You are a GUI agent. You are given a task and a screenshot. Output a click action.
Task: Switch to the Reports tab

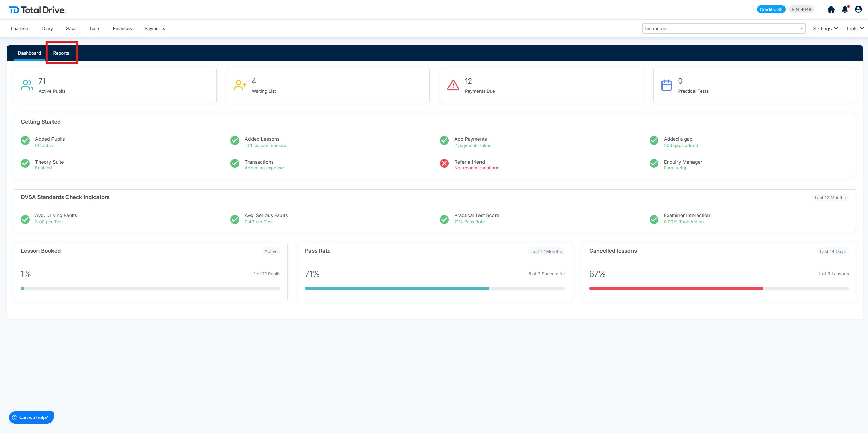click(61, 53)
